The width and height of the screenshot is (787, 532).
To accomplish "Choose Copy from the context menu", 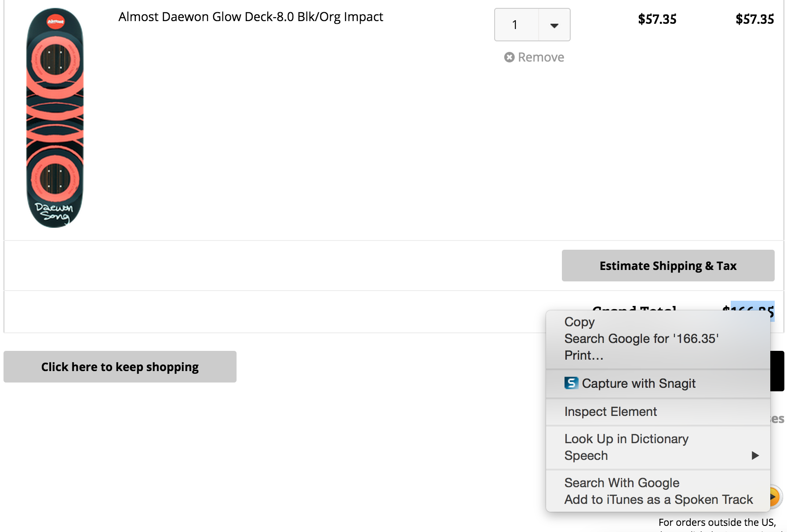I will click(x=579, y=322).
